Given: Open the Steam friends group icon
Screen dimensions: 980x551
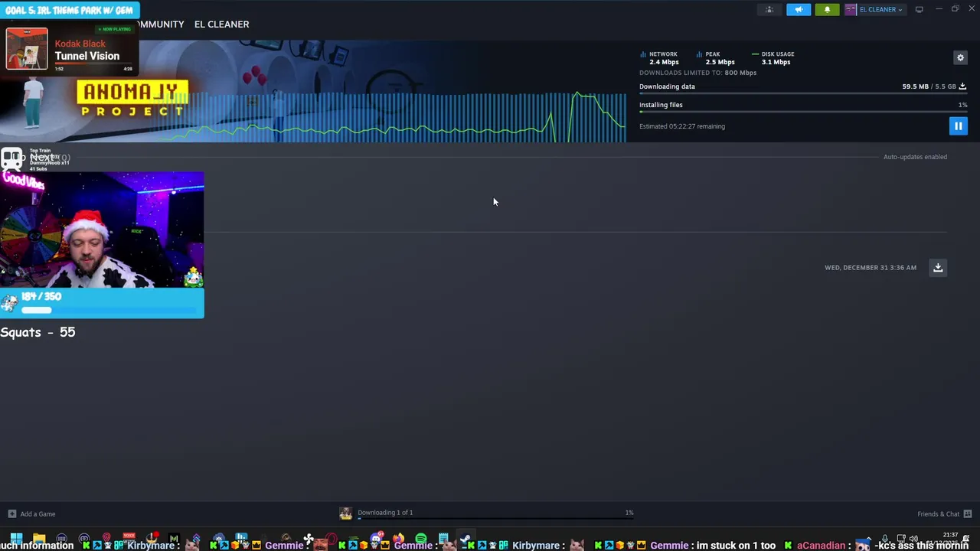Looking at the screenshot, I should coord(769,9).
